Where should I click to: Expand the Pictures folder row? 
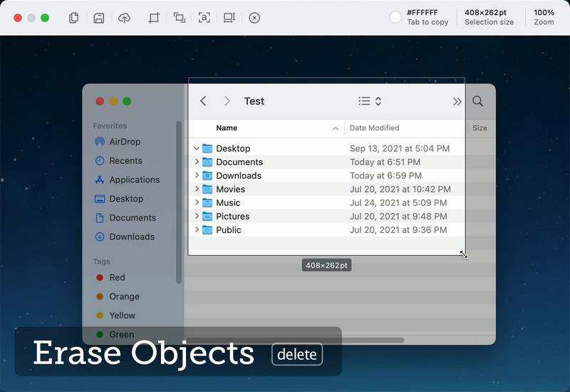coord(197,216)
